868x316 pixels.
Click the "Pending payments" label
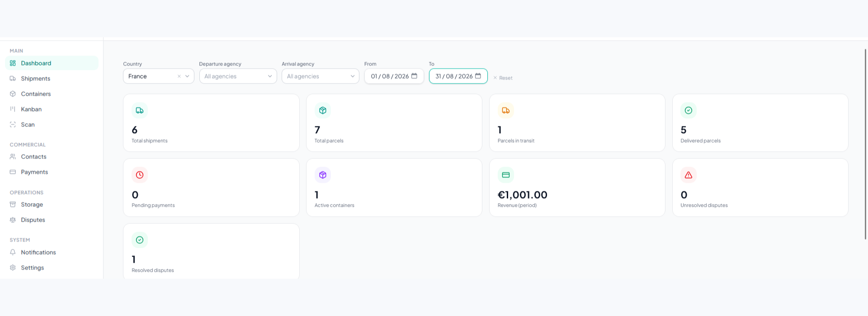point(153,205)
